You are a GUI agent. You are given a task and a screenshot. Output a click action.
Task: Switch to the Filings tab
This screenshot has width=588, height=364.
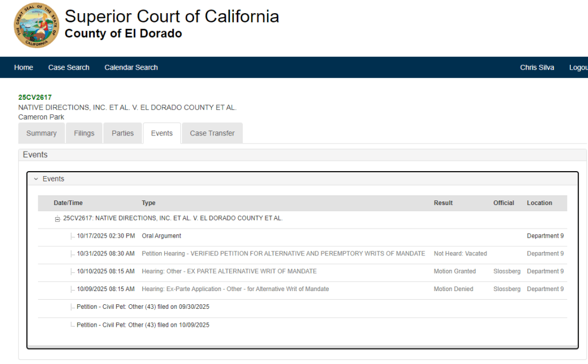84,133
